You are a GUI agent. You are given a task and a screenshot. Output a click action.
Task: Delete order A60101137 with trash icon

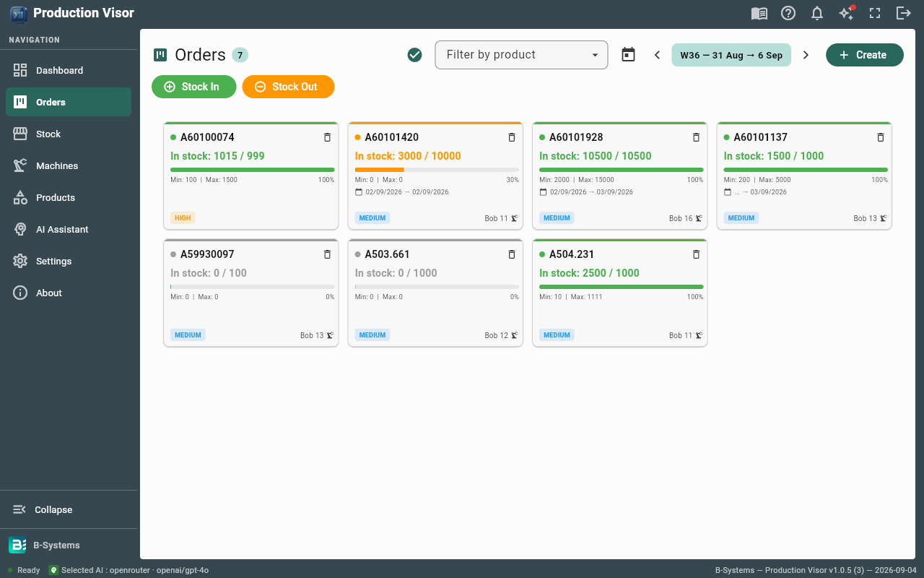(x=880, y=137)
